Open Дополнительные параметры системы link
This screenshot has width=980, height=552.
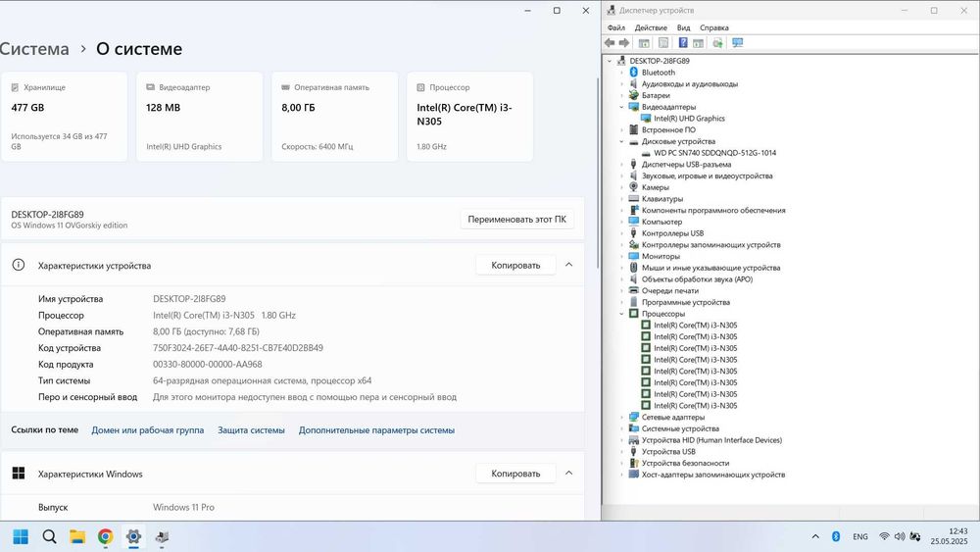pyautogui.click(x=376, y=430)
